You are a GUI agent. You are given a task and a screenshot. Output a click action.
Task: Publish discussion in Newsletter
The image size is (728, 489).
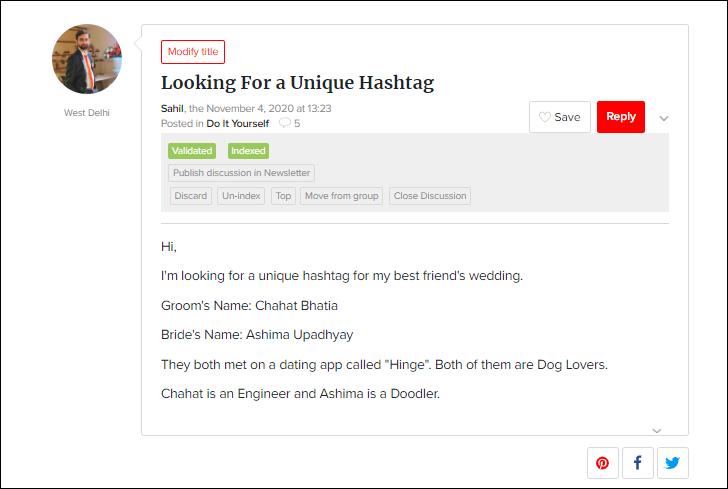[241, 173]
